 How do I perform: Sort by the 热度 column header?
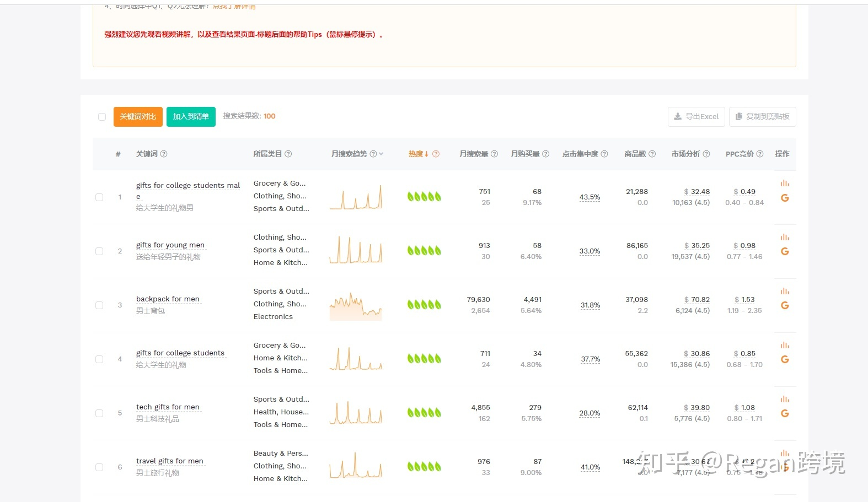(x=418, y=154)
